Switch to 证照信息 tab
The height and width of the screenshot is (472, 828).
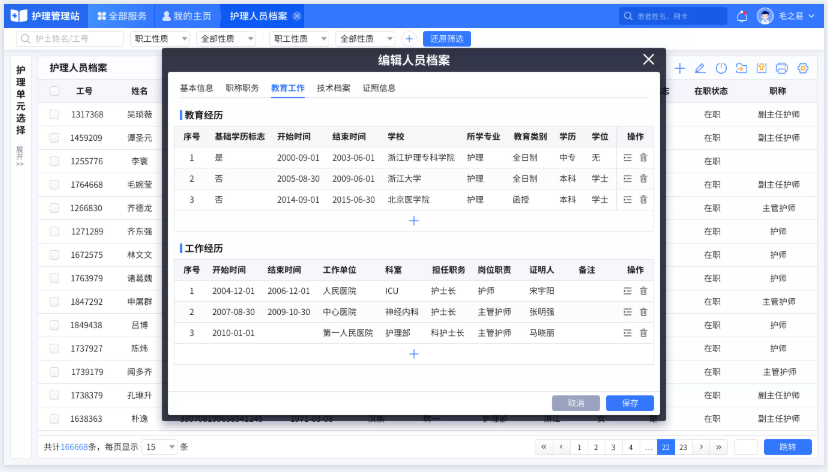pyautogui.click(x=379, y=88)
